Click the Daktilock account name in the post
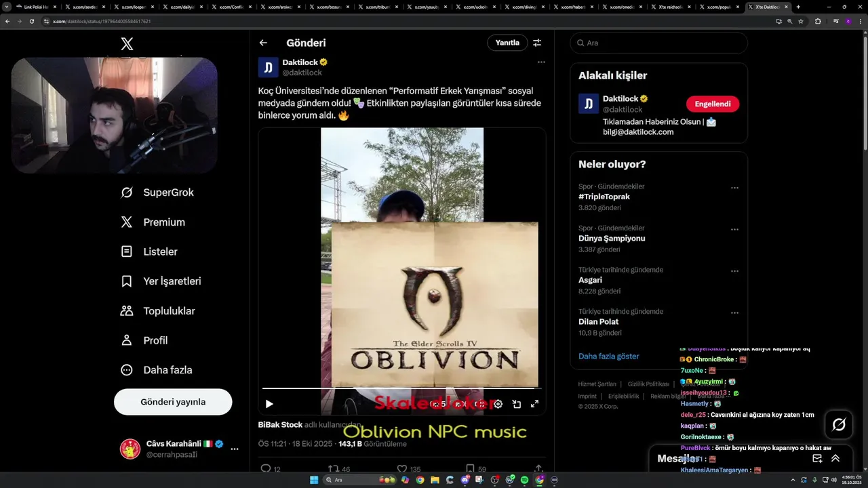This screenshot has height=488, width=868. point(300,62)
